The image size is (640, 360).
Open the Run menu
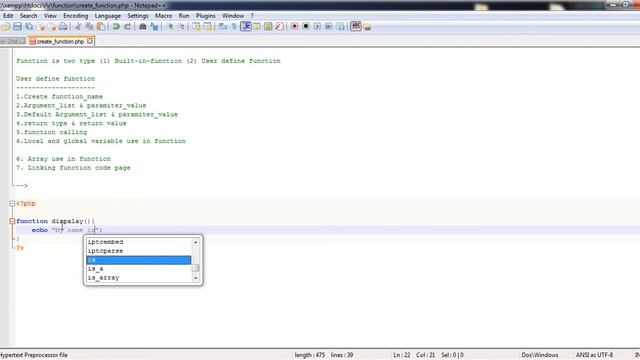184,16
